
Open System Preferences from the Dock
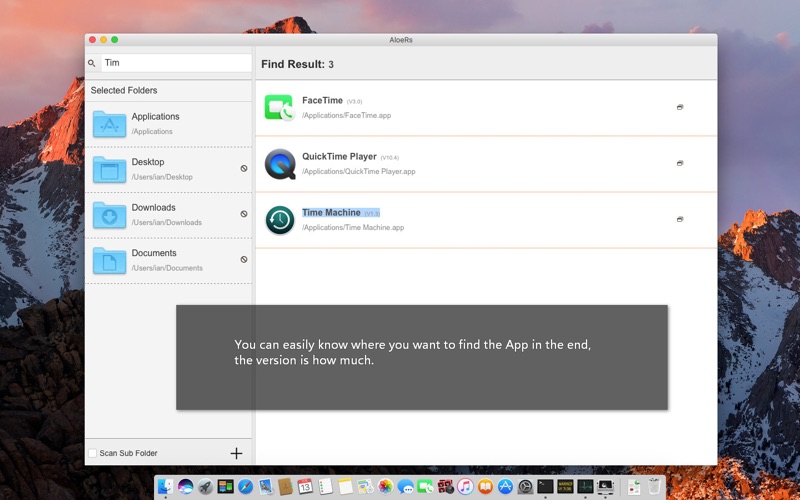(526, 487)
